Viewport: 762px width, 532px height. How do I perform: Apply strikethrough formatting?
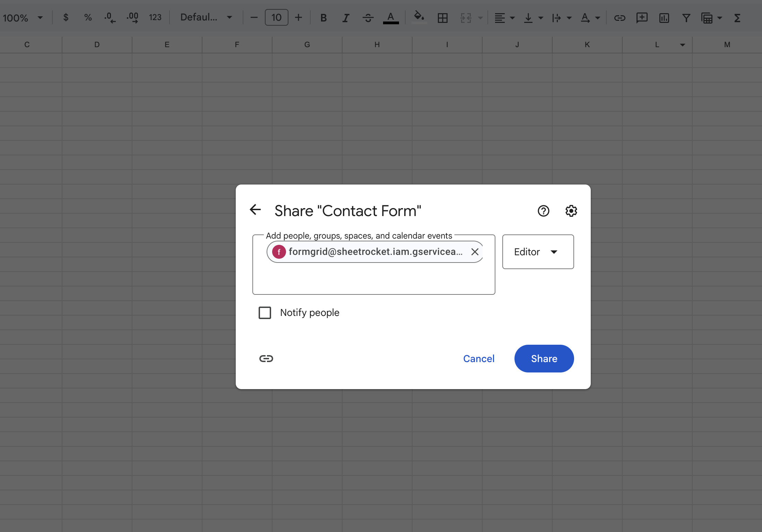(x=368, y=18)
